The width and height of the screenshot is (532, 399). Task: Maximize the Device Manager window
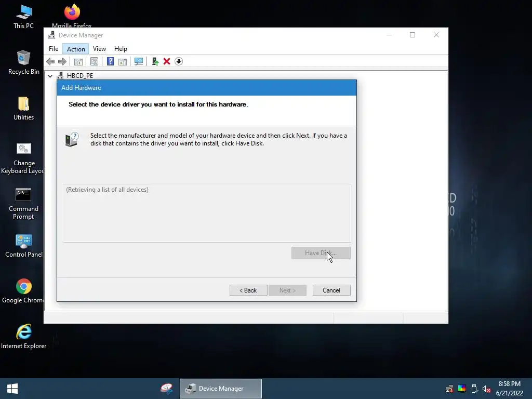pyautogui.click(x=413, y=35)
